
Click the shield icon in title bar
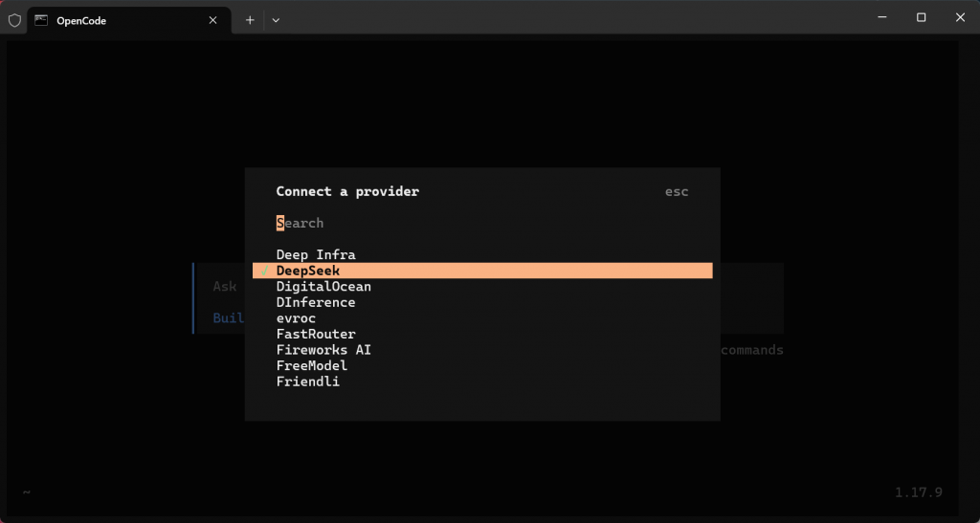pyautogui.click(x=14, y=20)
